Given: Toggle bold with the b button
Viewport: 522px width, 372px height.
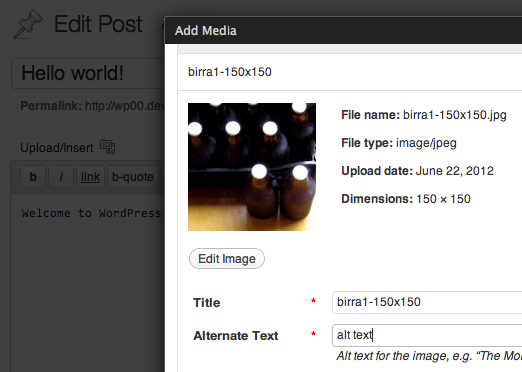Looking at the screenshot, I should point(33,177).
